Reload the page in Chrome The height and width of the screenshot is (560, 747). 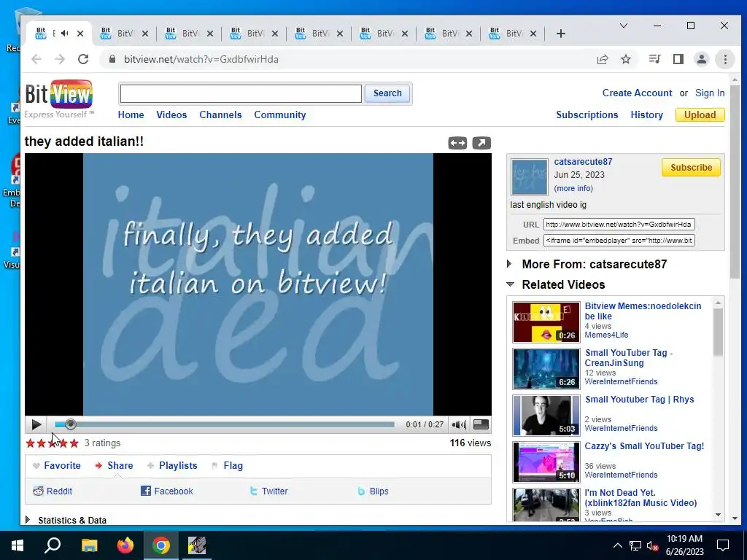click(83, 59)
